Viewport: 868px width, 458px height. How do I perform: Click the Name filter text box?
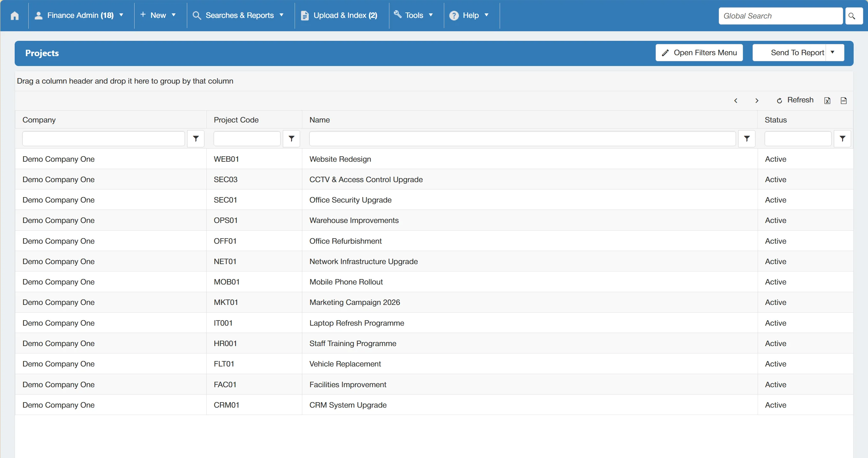pos(522,138)
